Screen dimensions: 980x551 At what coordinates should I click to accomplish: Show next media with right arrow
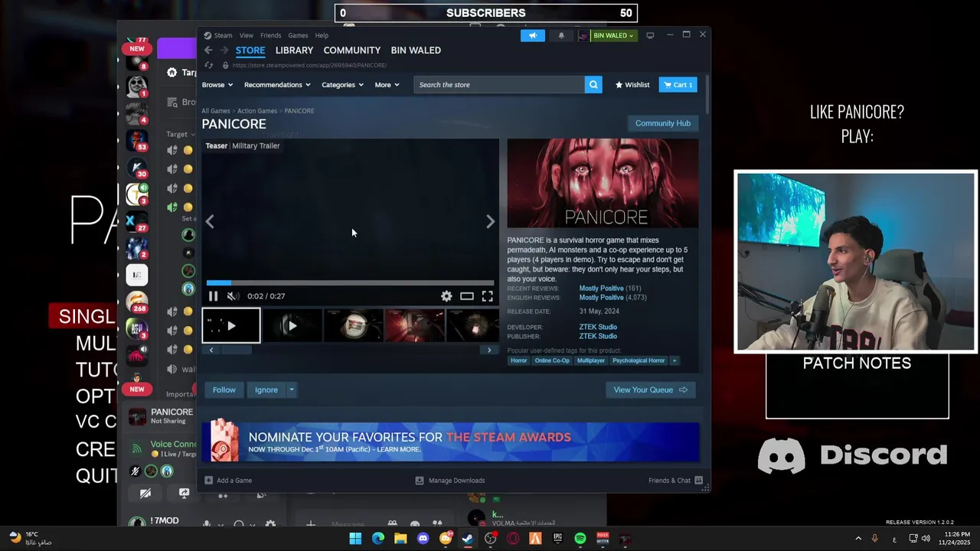click(491, 221)
